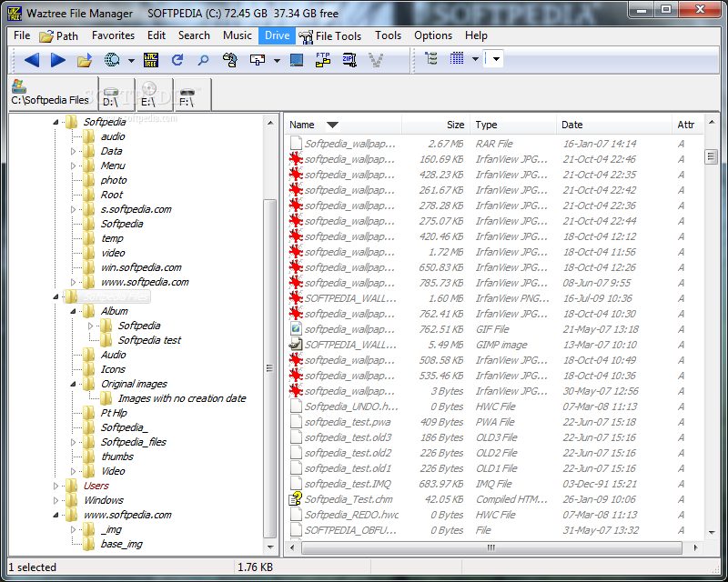Viewport: 728px width, 582px height.
Task: Click the refresh arrow toolbar icon
Action: tap(177, 60)
